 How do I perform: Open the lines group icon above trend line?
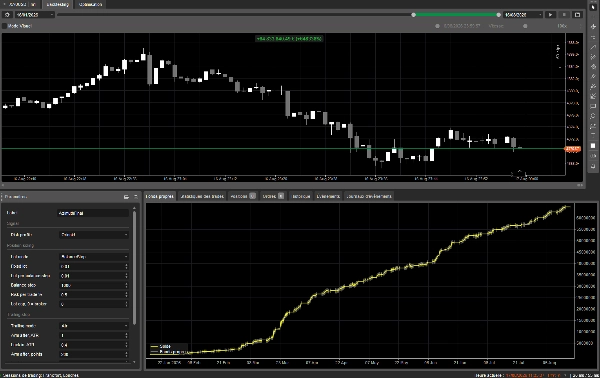tap(593, 37)
